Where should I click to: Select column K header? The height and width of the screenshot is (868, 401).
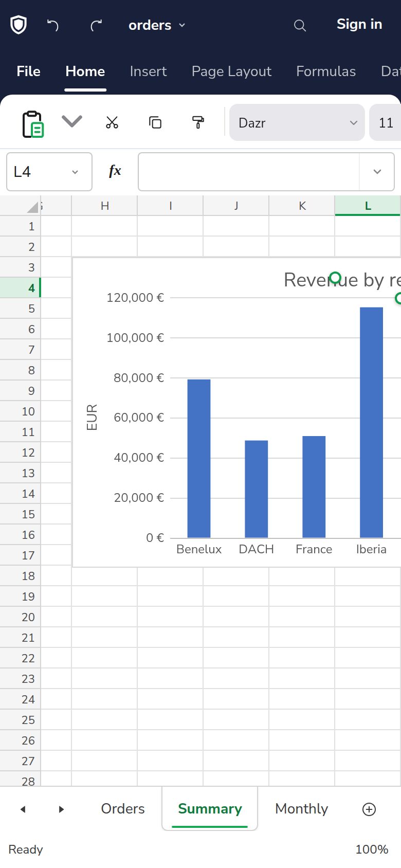302,206
